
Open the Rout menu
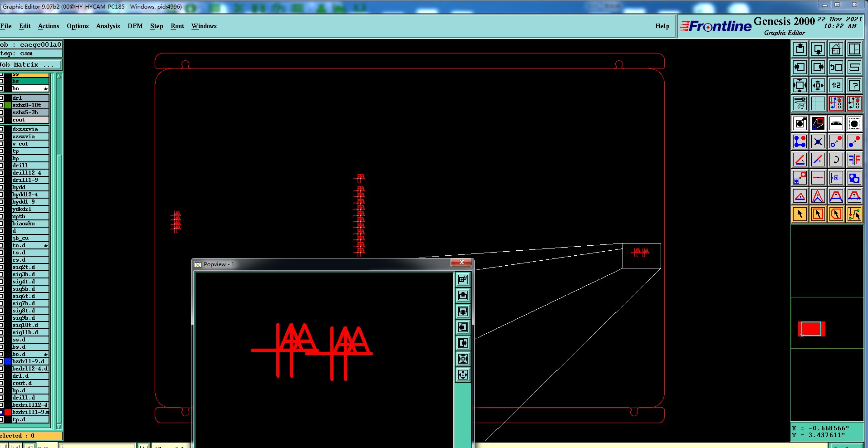(177, 26)
